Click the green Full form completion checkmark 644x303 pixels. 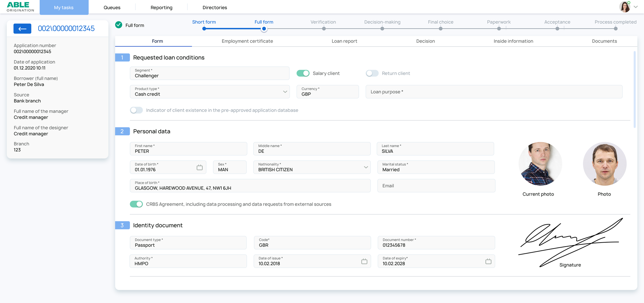point(118,25)
